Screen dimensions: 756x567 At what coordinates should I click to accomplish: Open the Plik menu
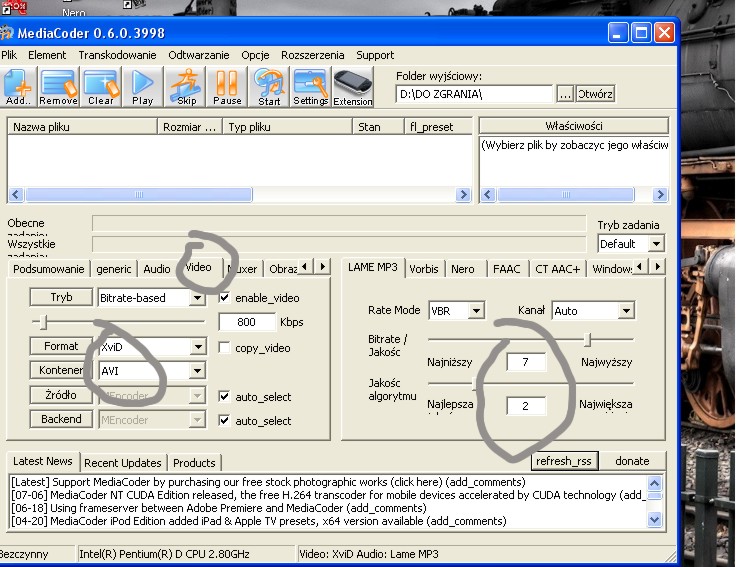[x=9, y=55]
